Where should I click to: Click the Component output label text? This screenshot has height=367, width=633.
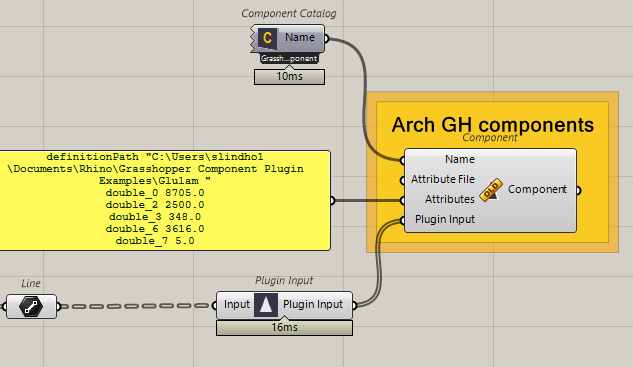pyautogui.click(x=537, y=189)
